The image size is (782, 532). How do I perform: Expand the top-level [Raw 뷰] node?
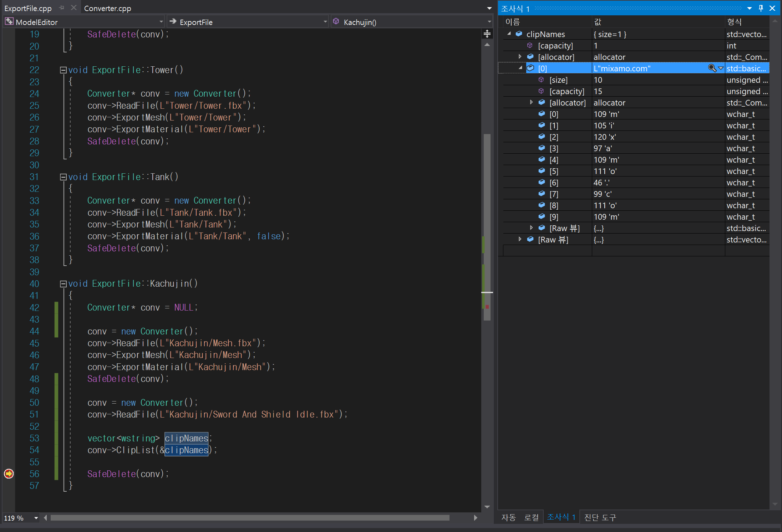click(x=520, y=239)
